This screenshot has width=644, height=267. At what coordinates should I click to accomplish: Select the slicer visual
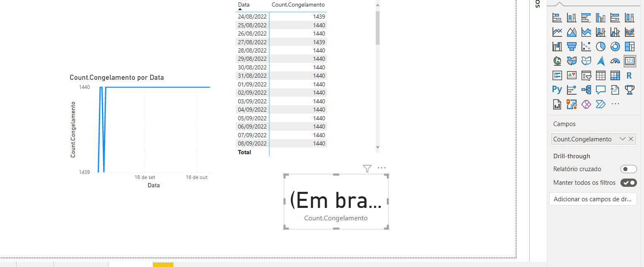pos(586,76)
